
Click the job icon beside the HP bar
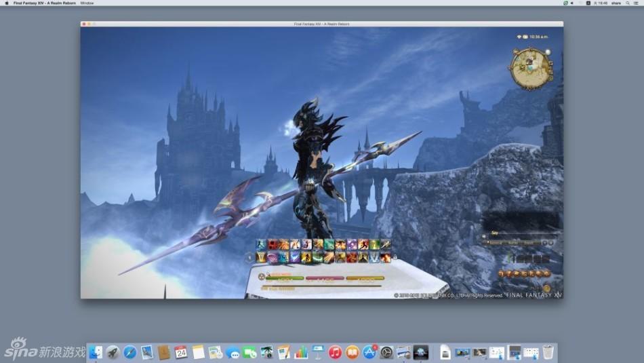pos(262,277)
